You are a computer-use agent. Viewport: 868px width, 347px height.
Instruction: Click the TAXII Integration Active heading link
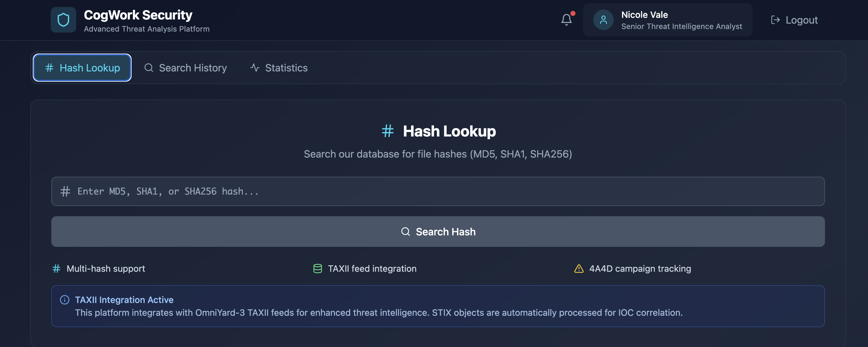point(124,300)
